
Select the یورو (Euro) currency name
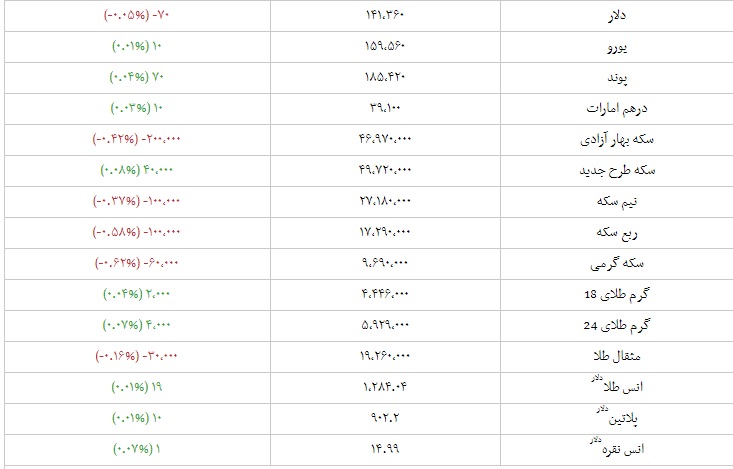697,46
